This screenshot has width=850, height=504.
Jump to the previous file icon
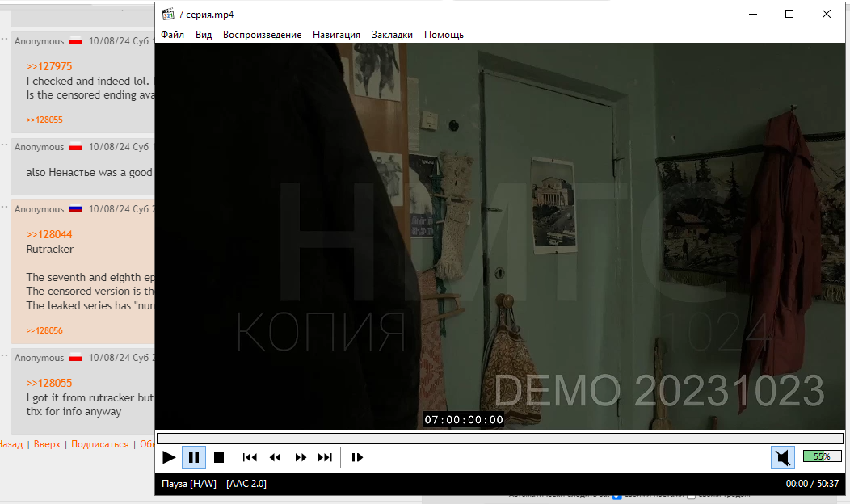point(250,457)
